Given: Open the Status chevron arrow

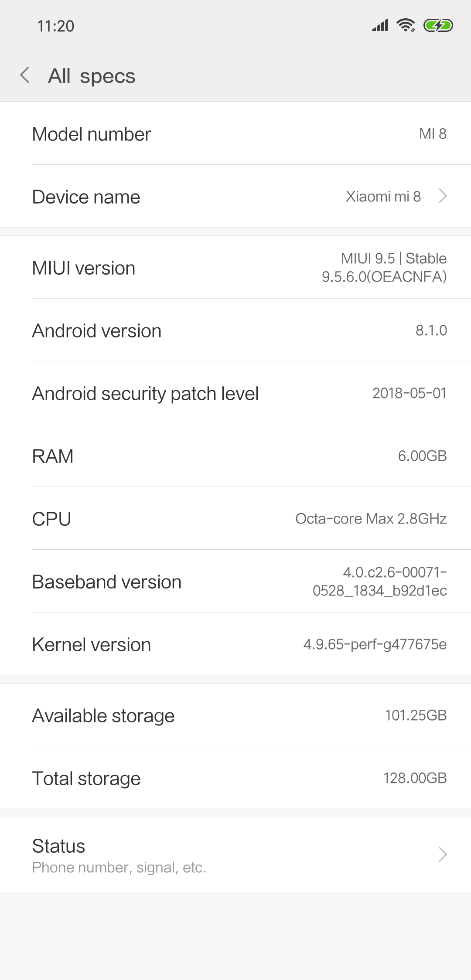Looking at the screenshot, I should coord(443,854).
